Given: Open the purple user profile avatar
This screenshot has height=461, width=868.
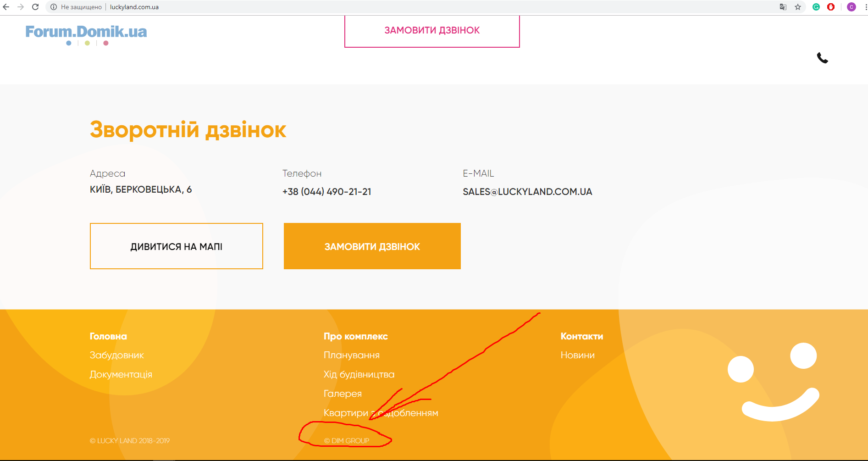Looking at the screenshot, I should 851,7.
